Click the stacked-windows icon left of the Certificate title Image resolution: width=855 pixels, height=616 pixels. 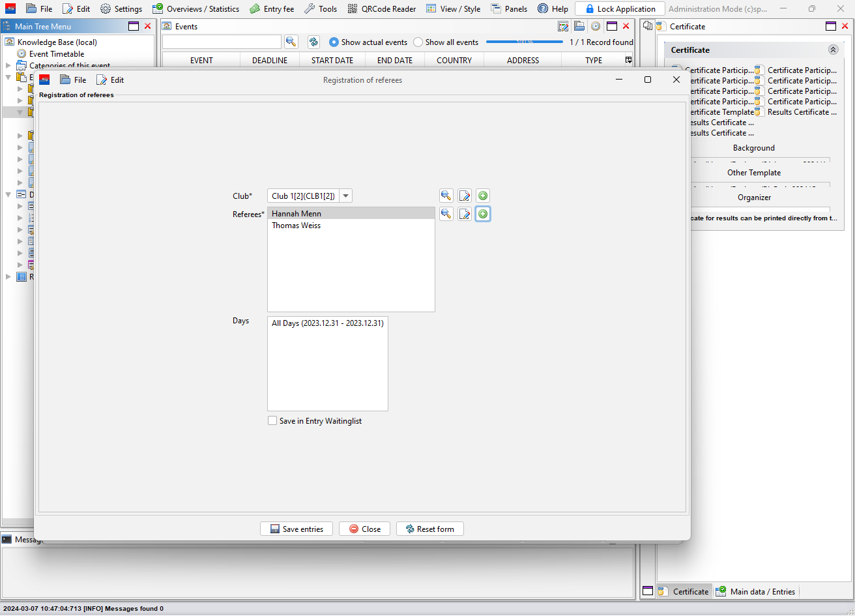tap(648, 26)
